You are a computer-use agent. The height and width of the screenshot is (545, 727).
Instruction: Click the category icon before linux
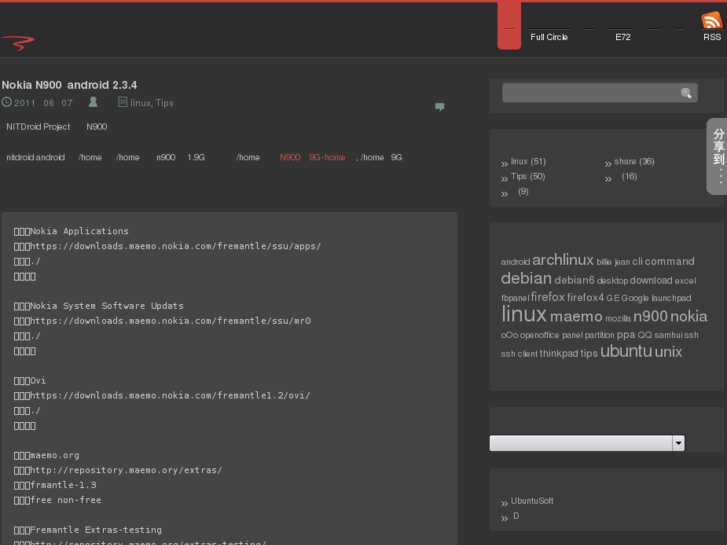122,102
